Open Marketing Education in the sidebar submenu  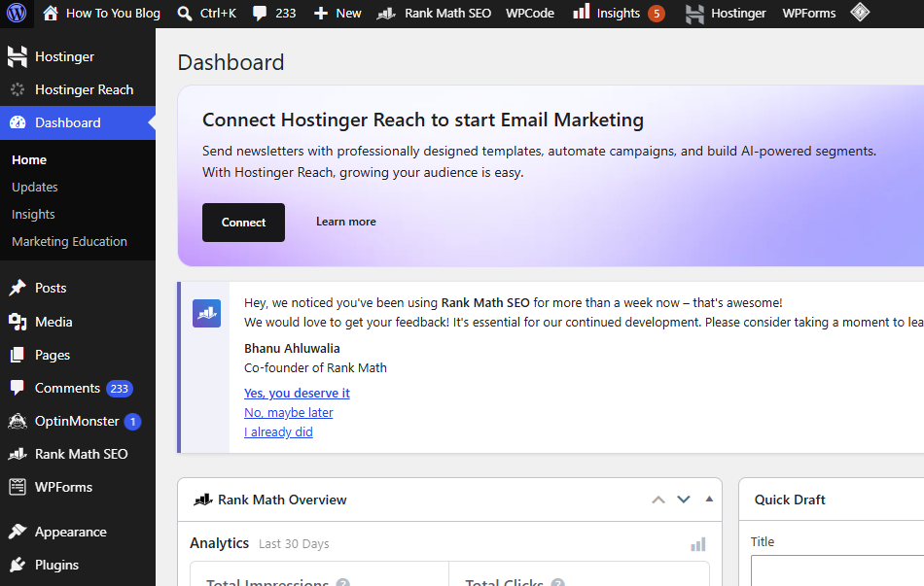pyautogui.click(x=69, y=241)
